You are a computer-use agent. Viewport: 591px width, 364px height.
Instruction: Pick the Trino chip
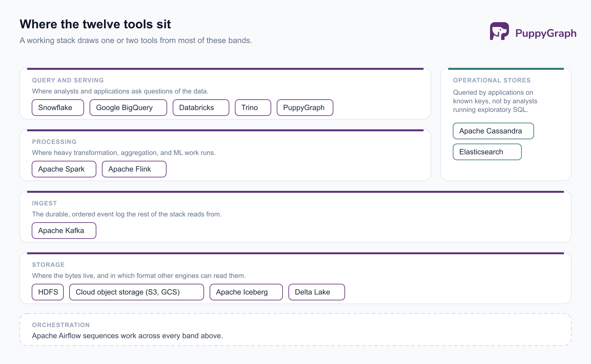tap(253, 108)
